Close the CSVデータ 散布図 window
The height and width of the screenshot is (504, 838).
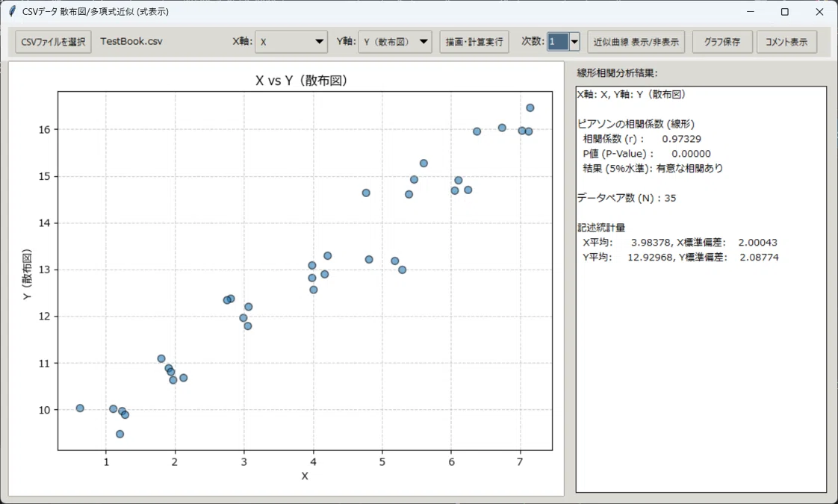[819, 12]
